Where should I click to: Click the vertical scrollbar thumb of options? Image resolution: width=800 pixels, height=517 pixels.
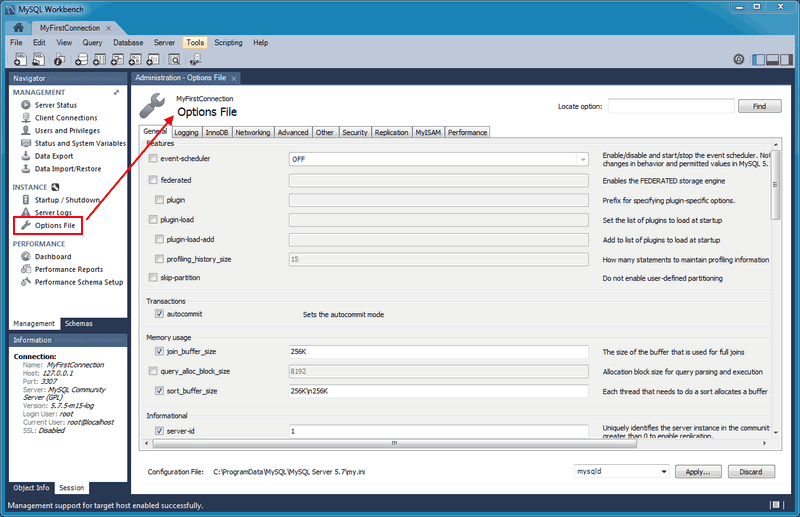point(776,184)
